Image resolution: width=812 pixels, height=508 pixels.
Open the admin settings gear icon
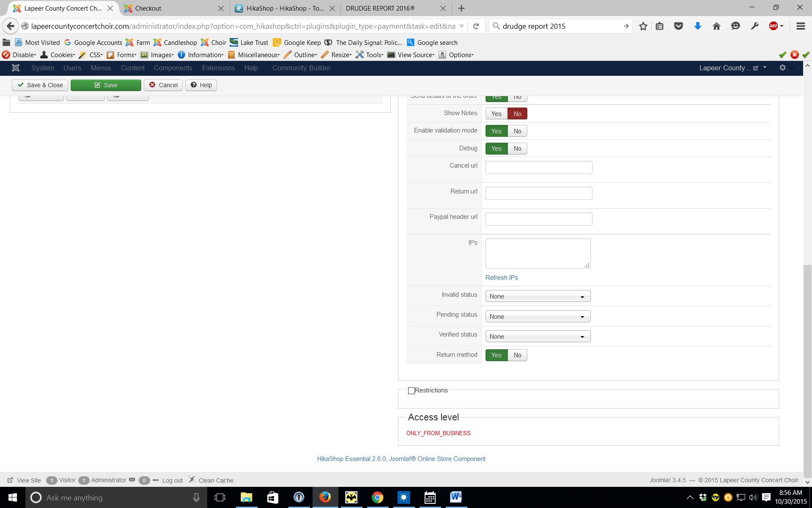782,68
